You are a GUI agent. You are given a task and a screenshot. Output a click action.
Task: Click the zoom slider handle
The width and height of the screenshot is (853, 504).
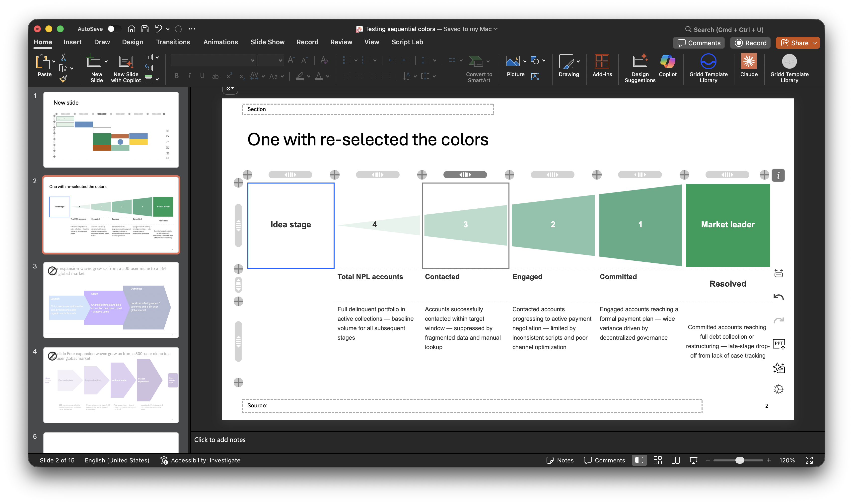[x=739, y=460]
